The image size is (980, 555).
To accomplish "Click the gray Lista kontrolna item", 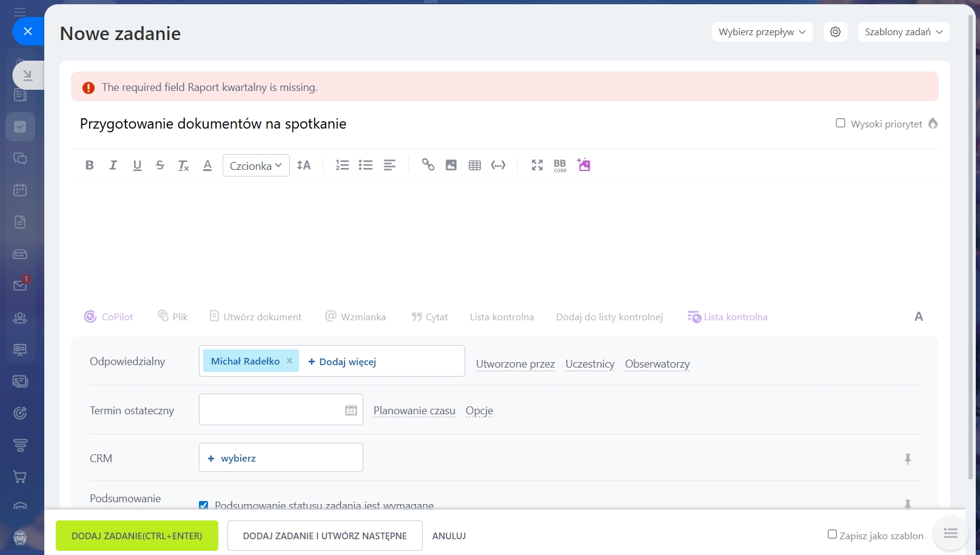I will tap(502, 317).
